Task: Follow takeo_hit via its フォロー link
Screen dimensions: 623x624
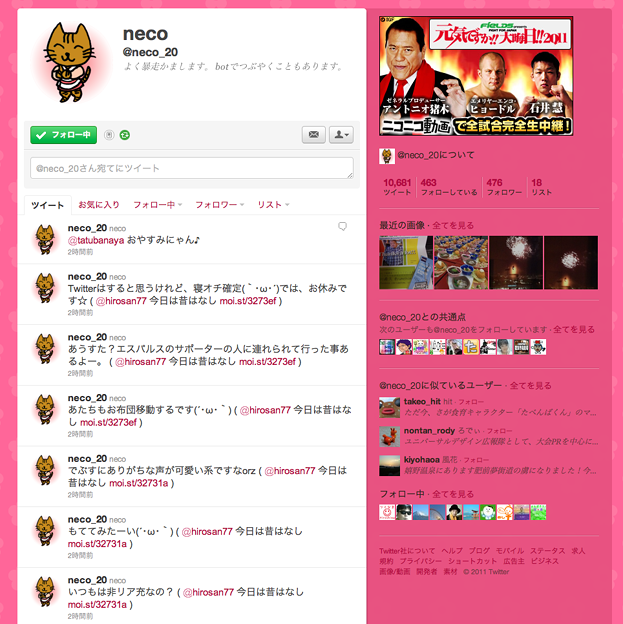Action: point(471,402)
